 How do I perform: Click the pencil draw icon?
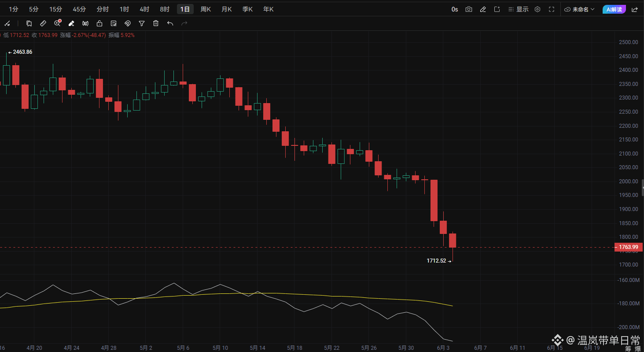(483, 9)
